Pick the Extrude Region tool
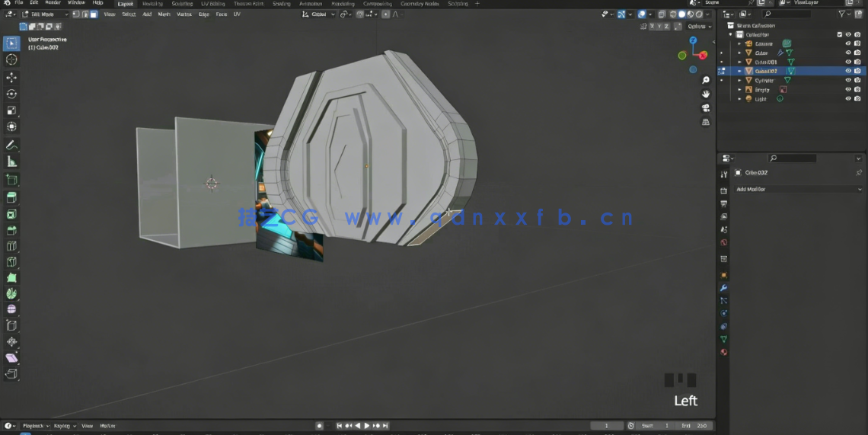868x435 pixels. point(11,197)
